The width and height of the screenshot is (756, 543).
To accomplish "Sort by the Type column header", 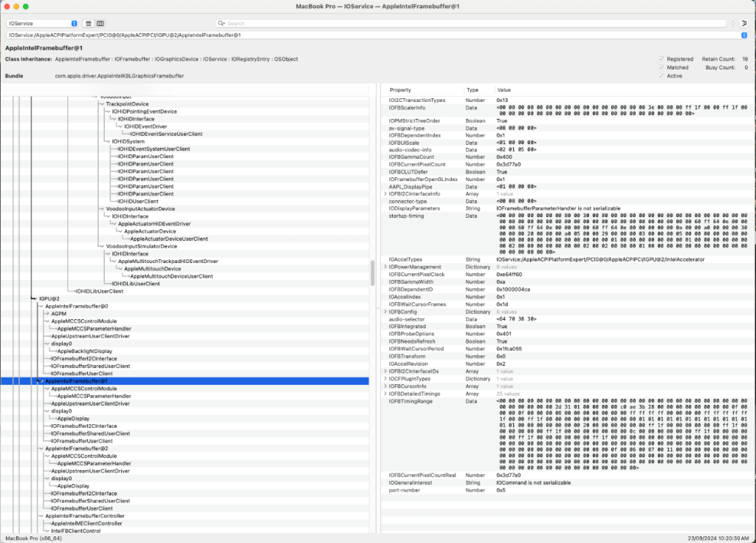I will click(472, 89).
